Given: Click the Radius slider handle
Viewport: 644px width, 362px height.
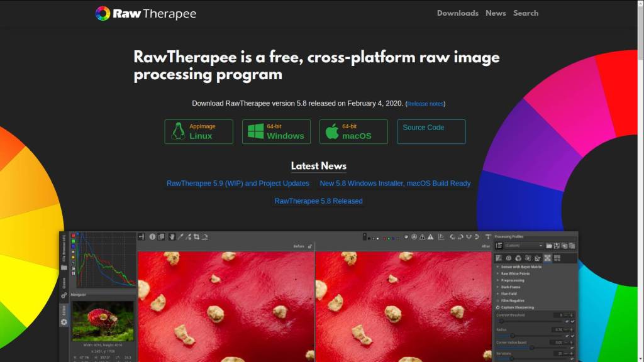Looking at the screenshot, I should coord(512,336).
